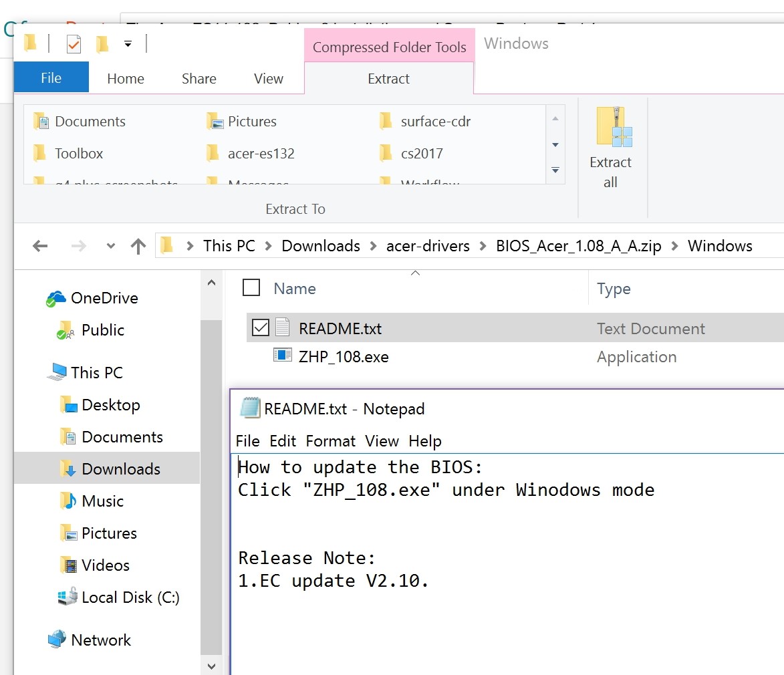Click the Forward navigation arrow
This screenshot has height=675, width=784.
78,245
